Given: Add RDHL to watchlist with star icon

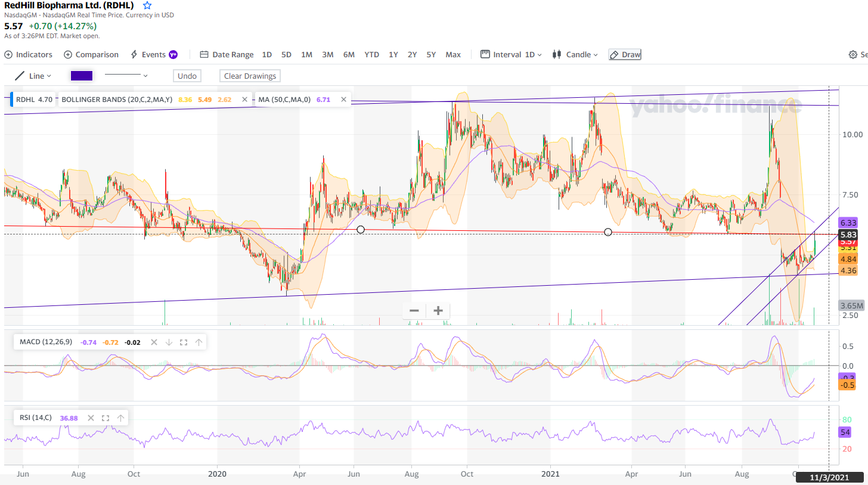Looking at the screenshot, I should tap(147, 5).
